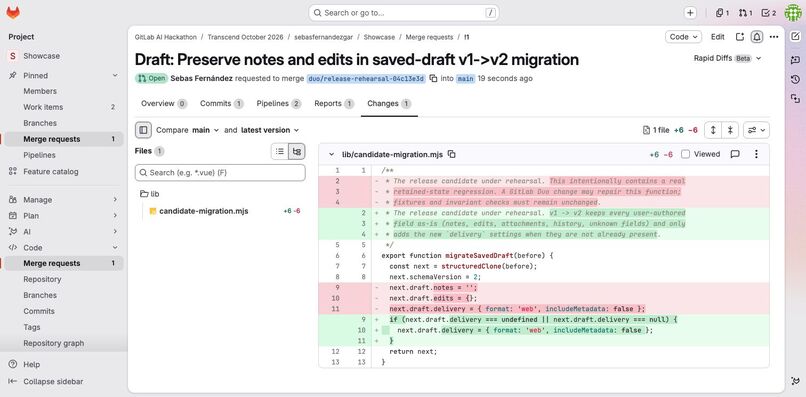Open the Showcase project link in sidebar
Viewport: 806px width, 397px height.
pyautogui.click(x=64, y=56)
